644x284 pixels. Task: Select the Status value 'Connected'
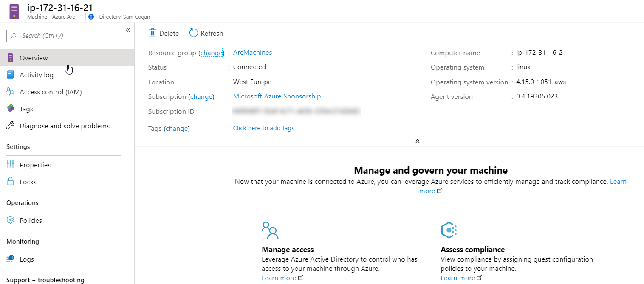coord(249,67)
